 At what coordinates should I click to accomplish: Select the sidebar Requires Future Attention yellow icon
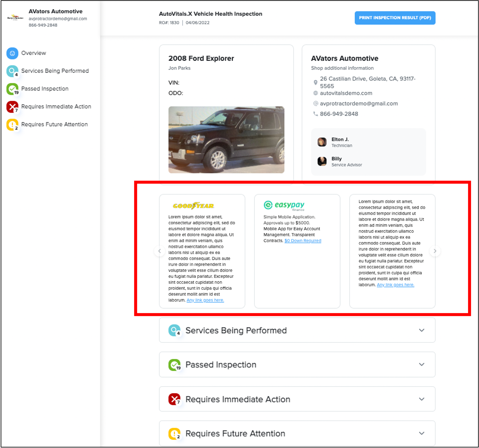point(12,125)
